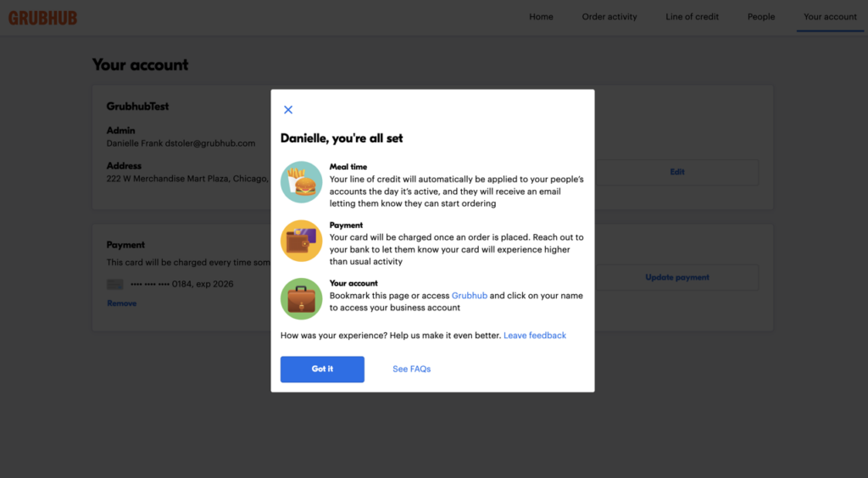This screenshot has width=868, height=478.
Task: Open the Order activity tab
Action: point(609,17)
